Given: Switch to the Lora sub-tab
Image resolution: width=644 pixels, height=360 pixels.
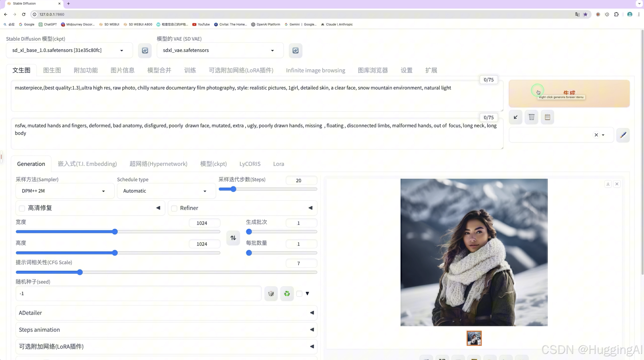Looking at the screenshot, I should click(279, 164).
